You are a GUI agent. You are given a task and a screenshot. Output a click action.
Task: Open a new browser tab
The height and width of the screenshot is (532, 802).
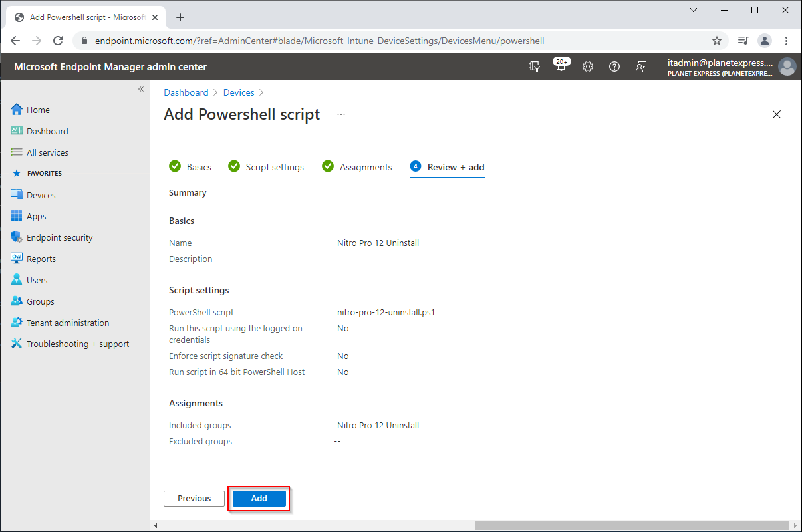tap(180, 17)
